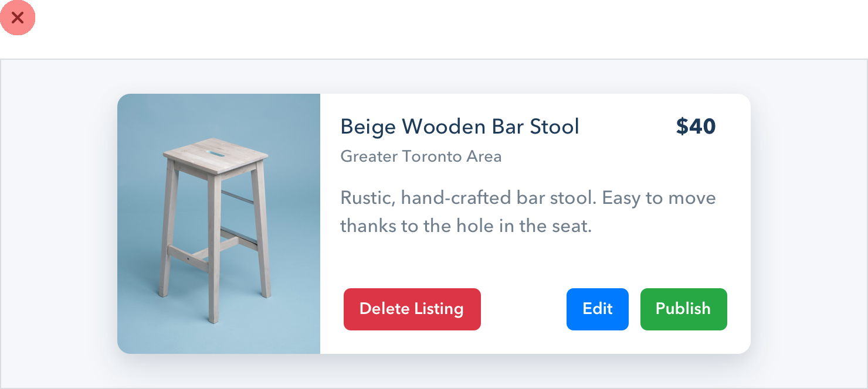Viewport: 868px width, 389px height.
Task: Click the gray page background left of the card
Action: tap(59, 223)
